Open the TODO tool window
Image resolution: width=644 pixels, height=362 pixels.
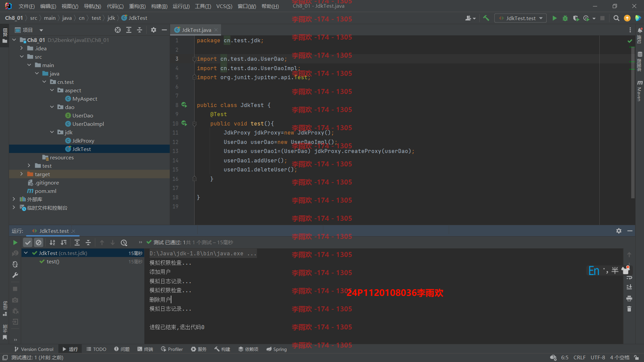coord(96,349)
